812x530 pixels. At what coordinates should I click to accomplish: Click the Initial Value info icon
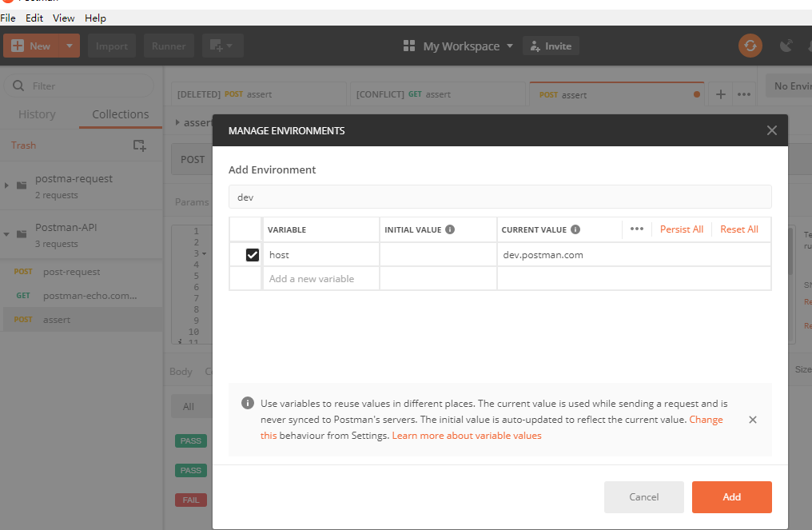(x=450, y=229)
